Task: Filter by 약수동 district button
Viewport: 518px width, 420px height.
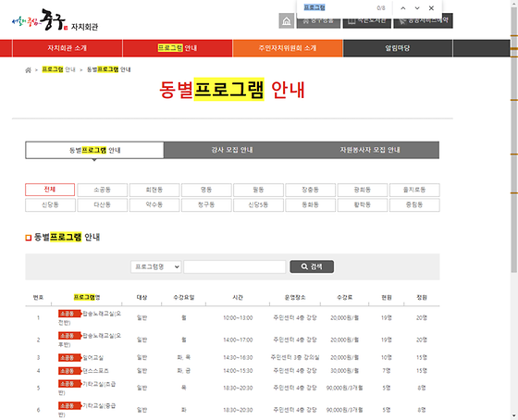Action: pyautogui.click(x=154, y=204)
